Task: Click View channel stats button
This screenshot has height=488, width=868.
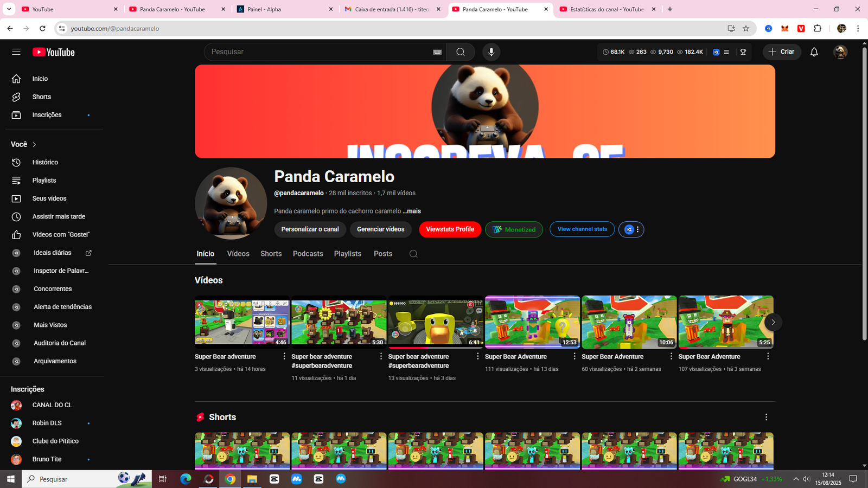Action: tap(582, 229)
